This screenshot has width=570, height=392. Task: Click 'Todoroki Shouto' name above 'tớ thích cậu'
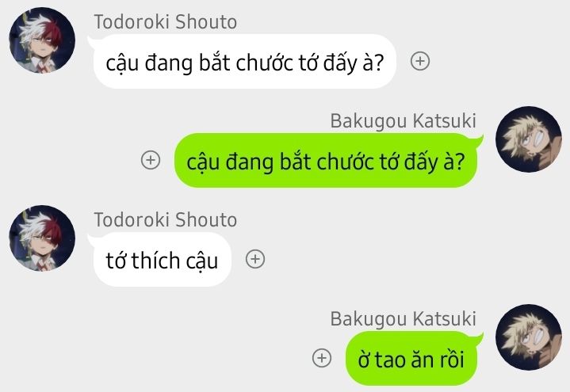166,220
